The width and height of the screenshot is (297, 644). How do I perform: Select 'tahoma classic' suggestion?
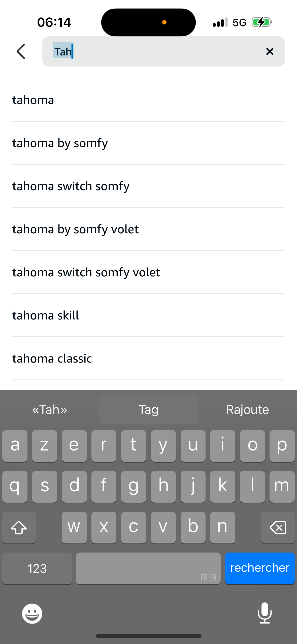[52, 359]
